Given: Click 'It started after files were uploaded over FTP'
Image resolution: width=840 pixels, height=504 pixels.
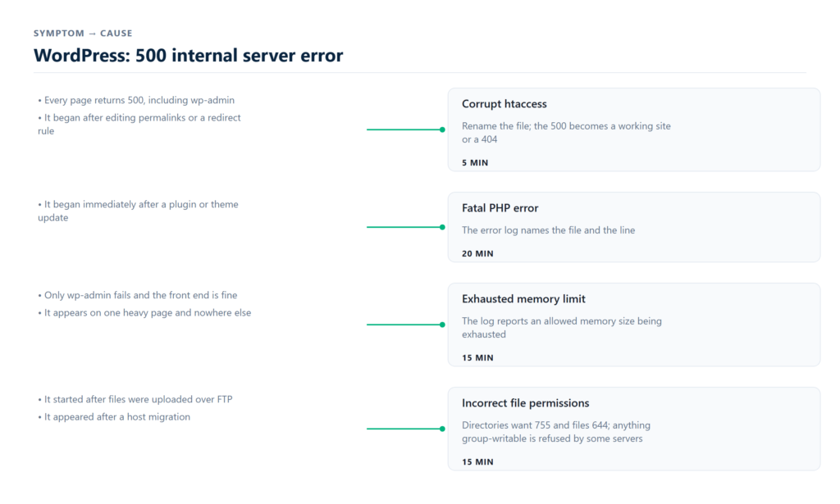Looking at the screenshot, I should coord(135,400).
